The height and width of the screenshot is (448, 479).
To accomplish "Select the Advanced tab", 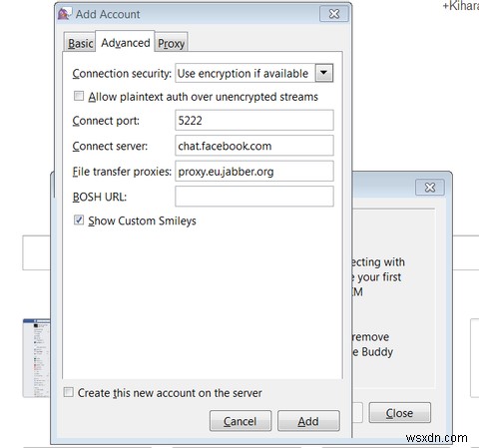I will (x=125, y=42).
